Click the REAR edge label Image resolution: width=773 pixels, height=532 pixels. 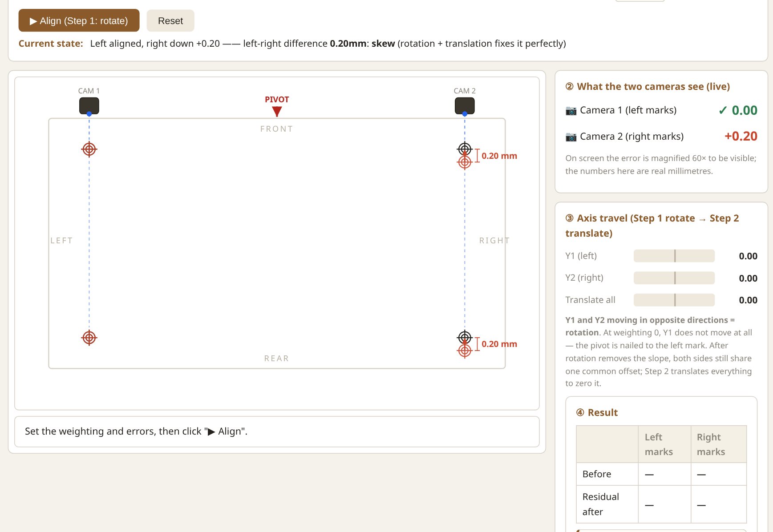(277, 359)
